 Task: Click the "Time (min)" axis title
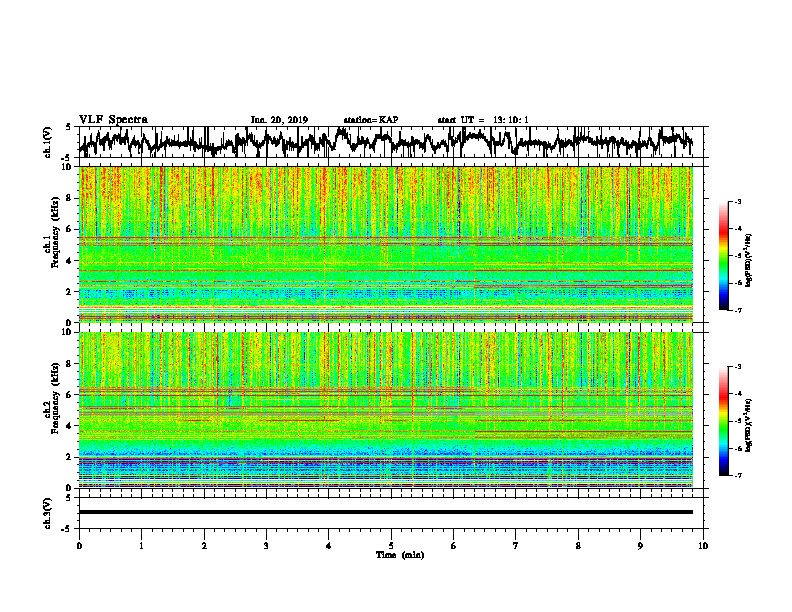coord(400,555)
